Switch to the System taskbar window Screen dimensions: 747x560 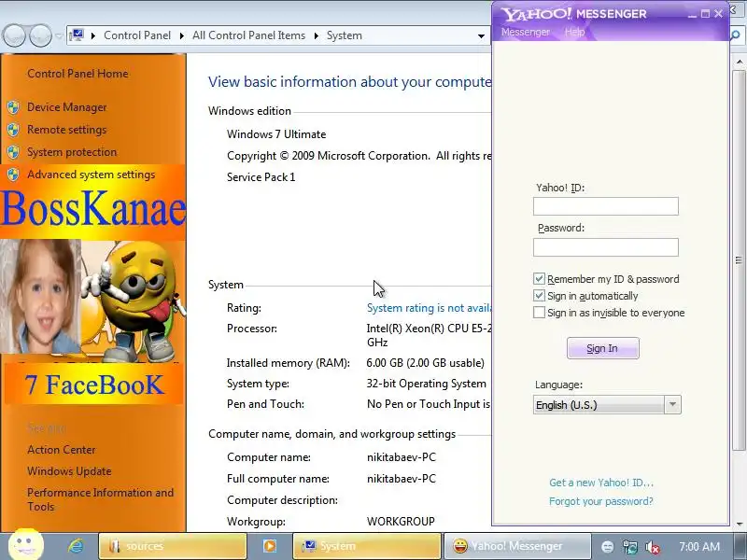pos(367,546)
